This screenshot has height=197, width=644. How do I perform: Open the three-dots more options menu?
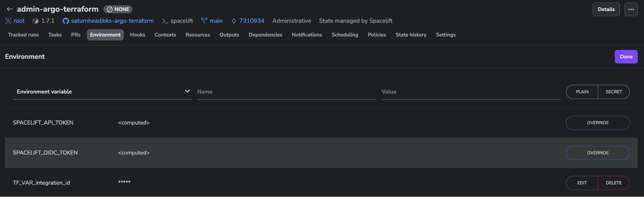click(x=631, y=9)
